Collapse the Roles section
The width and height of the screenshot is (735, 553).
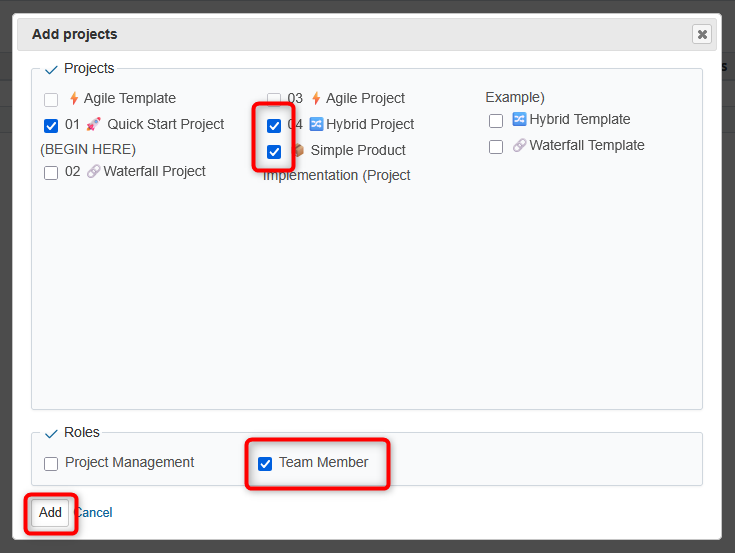coord(51,433)
